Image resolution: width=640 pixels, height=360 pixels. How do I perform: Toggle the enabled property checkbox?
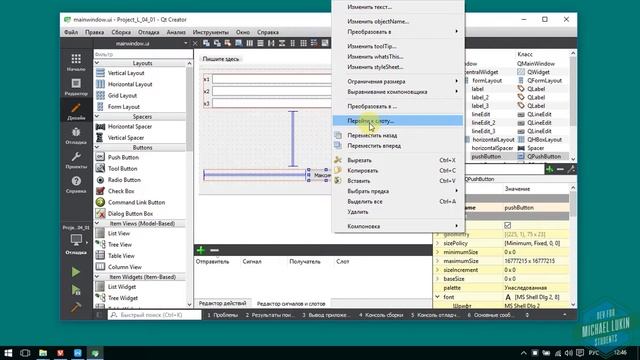click(507, 225)
